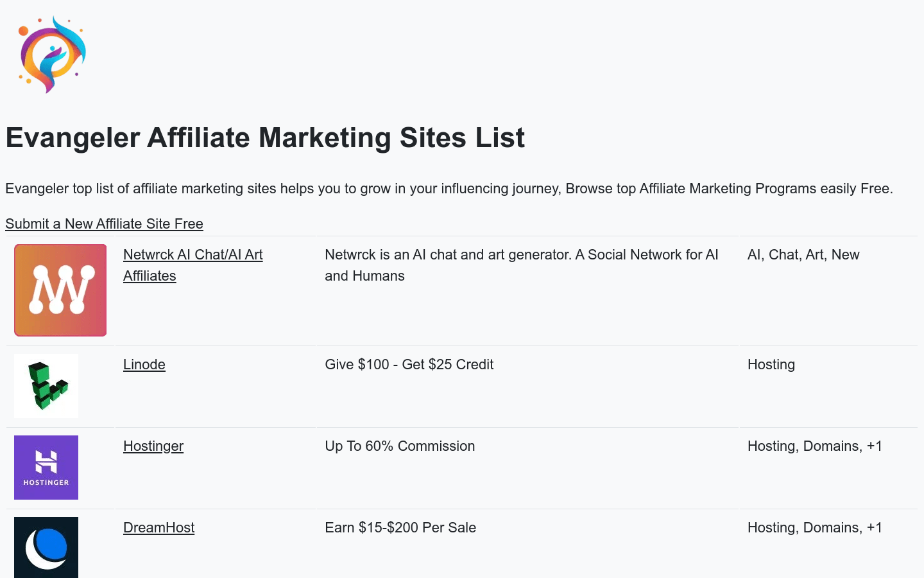
Task: Click the green Linode cube logo
Action: (46, 386)
